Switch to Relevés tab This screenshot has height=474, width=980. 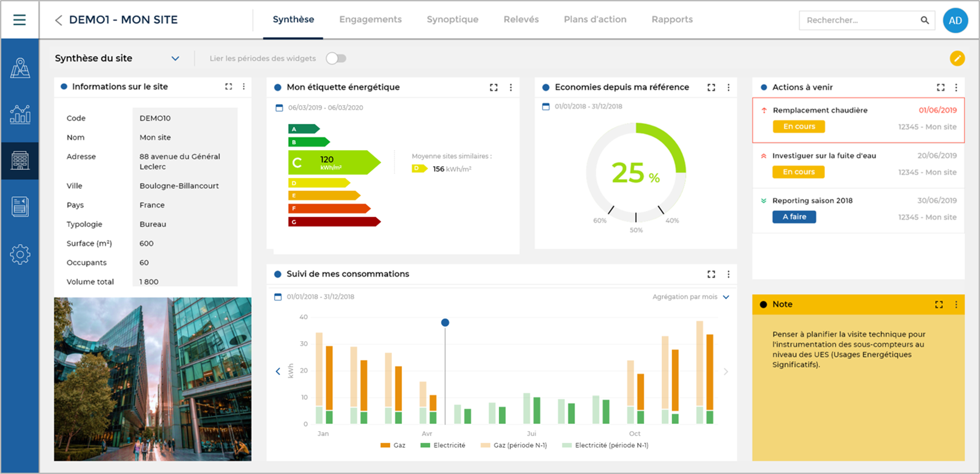tap(521, 20)
